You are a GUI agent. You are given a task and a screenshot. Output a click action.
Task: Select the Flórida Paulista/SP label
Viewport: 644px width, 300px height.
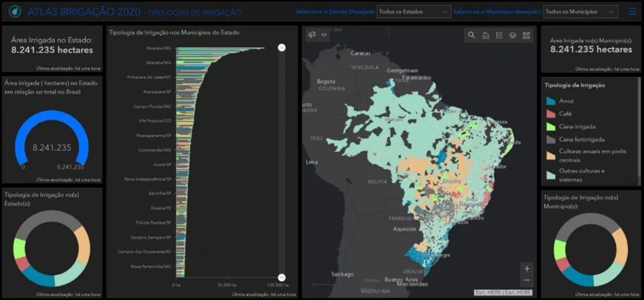click(153, 223)
